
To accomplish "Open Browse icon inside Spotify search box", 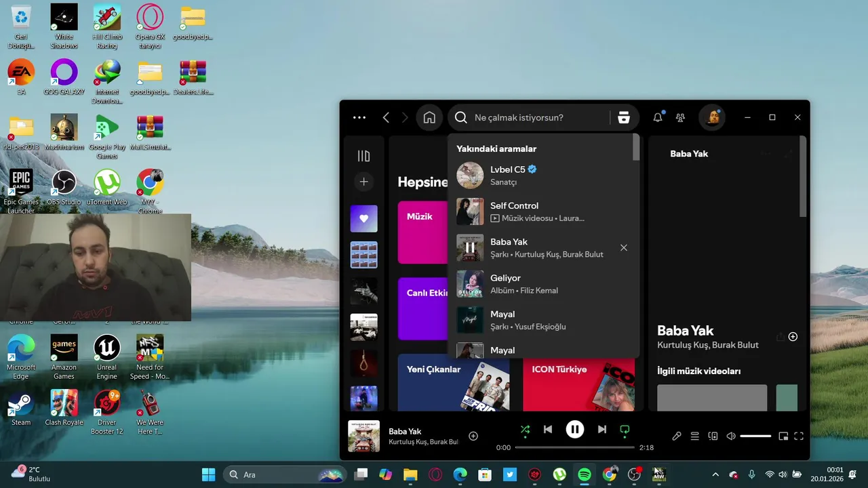I will 624,117.
